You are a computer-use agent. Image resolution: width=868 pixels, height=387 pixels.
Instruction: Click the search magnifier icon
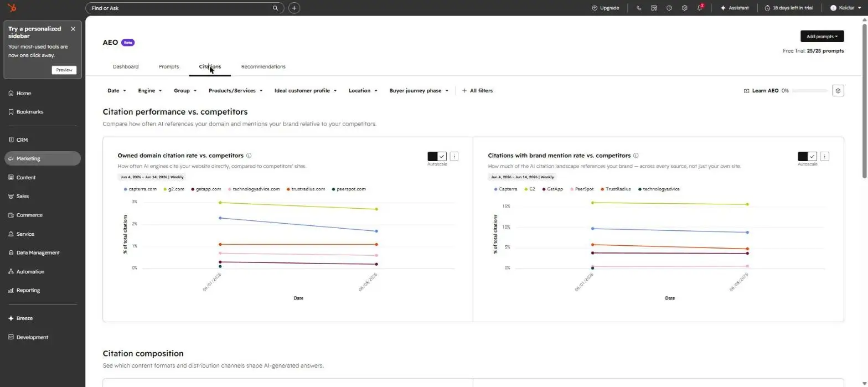pyautogui.click(x=276, y=8)
